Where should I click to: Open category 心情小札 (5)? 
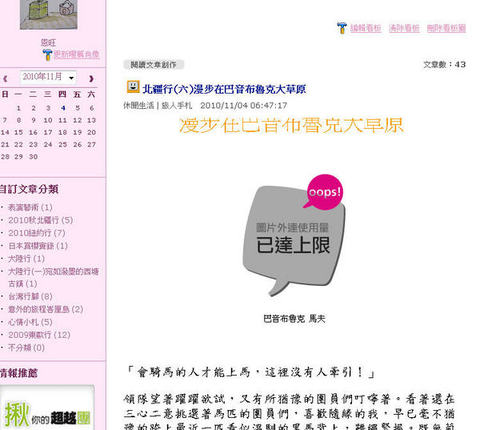pyautogui.click(x=30, y=322)
